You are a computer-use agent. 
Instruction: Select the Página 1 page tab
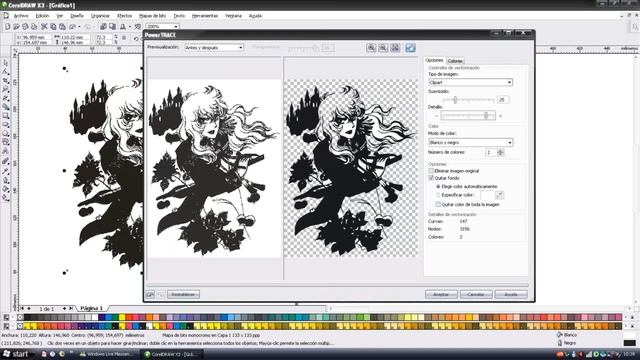tap(91, 309)
